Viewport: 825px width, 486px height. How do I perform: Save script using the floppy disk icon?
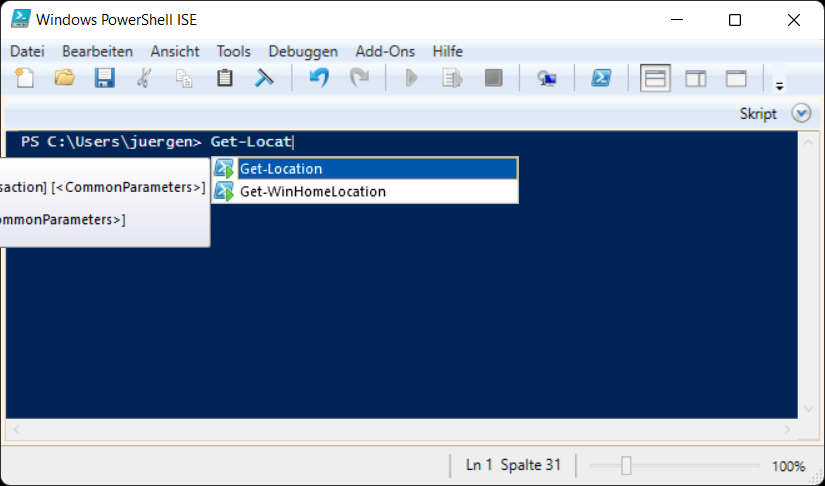coord(105,78)
